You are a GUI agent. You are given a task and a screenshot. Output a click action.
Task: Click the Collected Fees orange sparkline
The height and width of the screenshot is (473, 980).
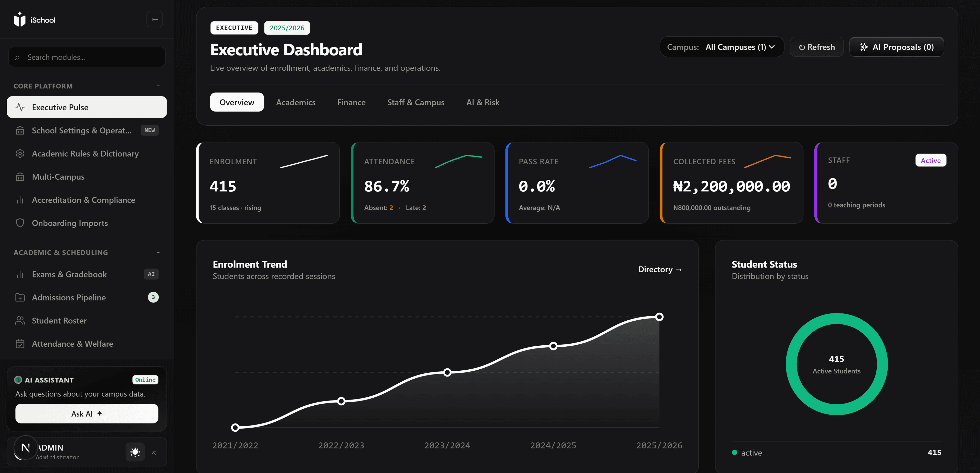point(767,161)
